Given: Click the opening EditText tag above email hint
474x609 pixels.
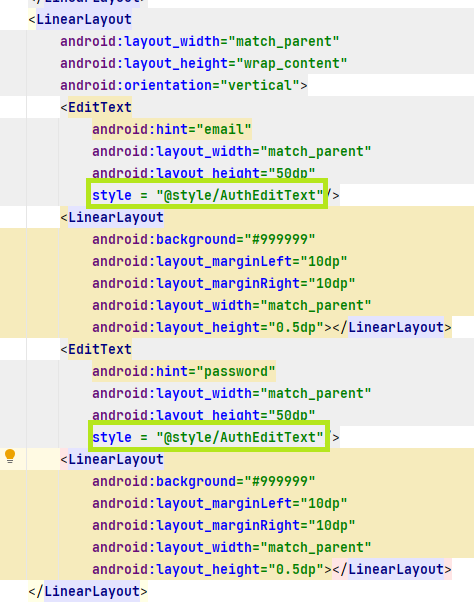Looking at the screenshot, I should click(96, 107).
